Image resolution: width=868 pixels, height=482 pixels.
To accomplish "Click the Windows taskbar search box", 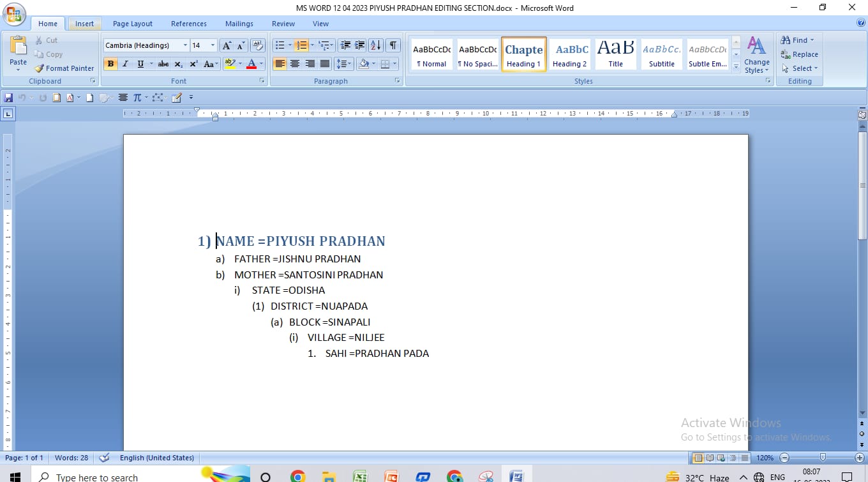I will pyautogui.click(x=96, y=477).
